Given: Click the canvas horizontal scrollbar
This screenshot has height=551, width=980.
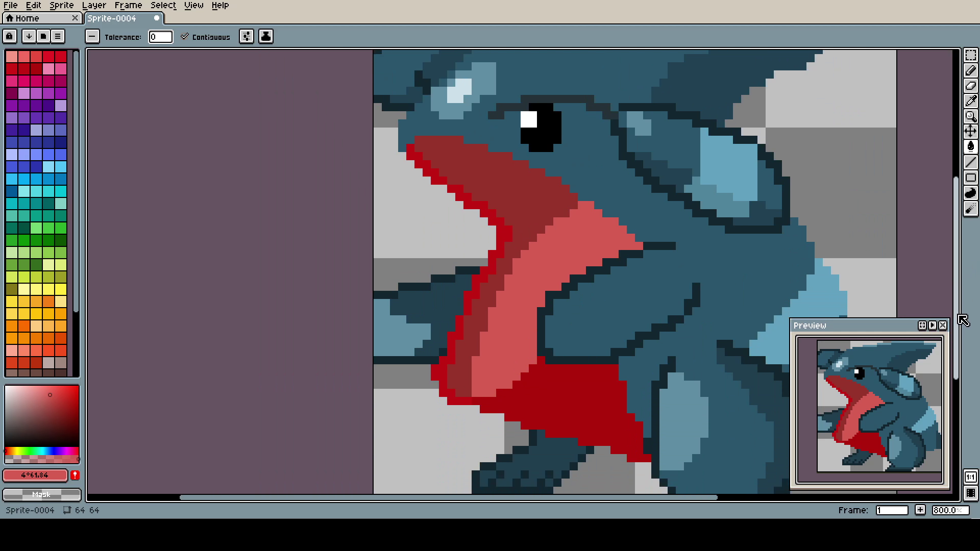Looking at the screenshot, I should pyautogui.click(x=448, y=497).
